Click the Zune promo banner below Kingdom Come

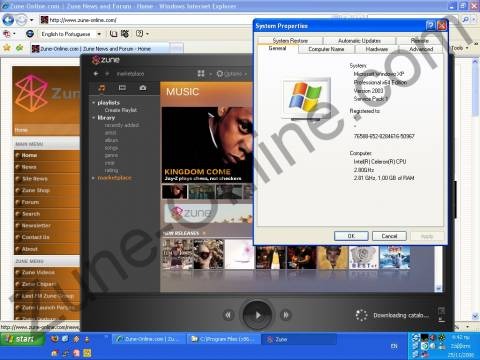208,213
